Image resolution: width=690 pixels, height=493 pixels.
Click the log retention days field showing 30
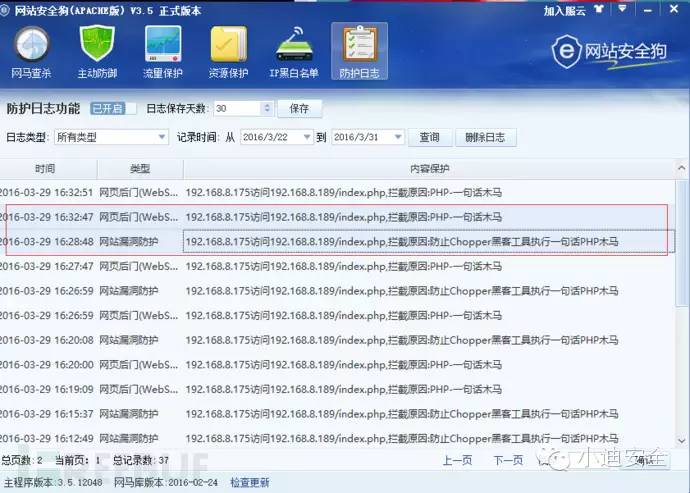click(238, 108)
